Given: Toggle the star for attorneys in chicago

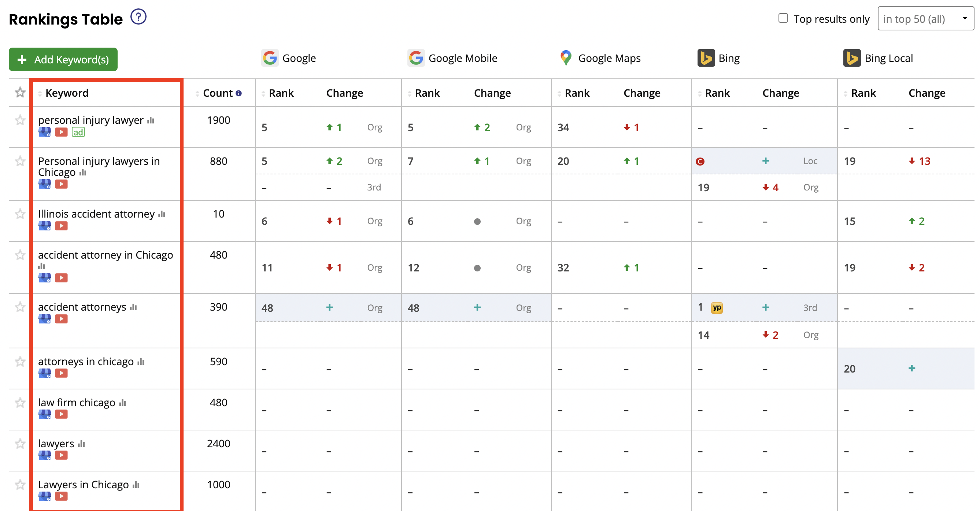Looking at the screenshot, I should (x=20, y=362).
